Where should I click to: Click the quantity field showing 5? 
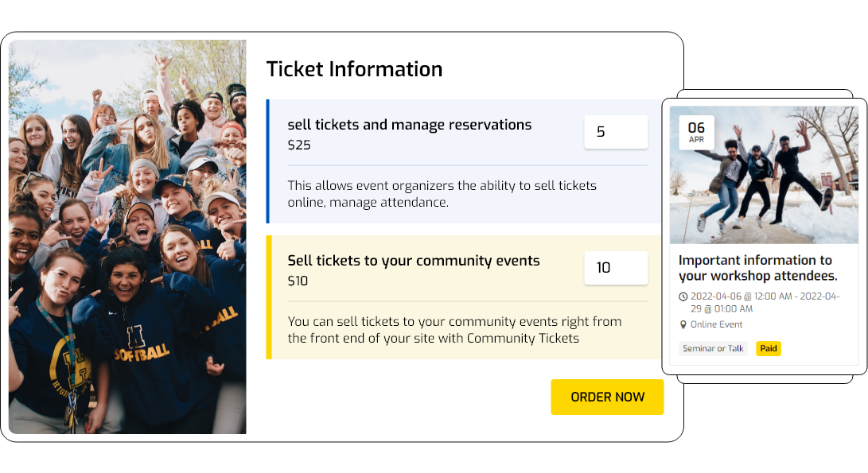616,132
